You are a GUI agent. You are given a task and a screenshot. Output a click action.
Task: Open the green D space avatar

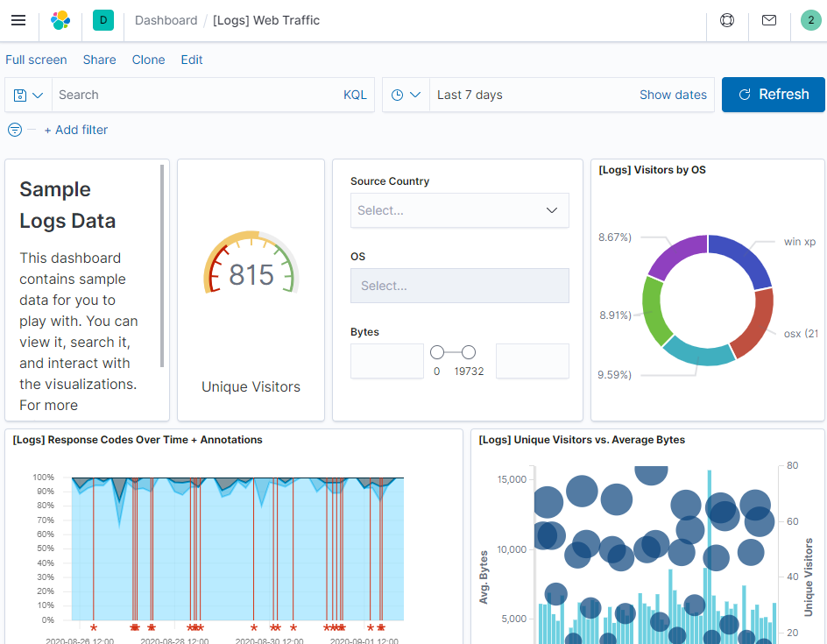point(103,20)
